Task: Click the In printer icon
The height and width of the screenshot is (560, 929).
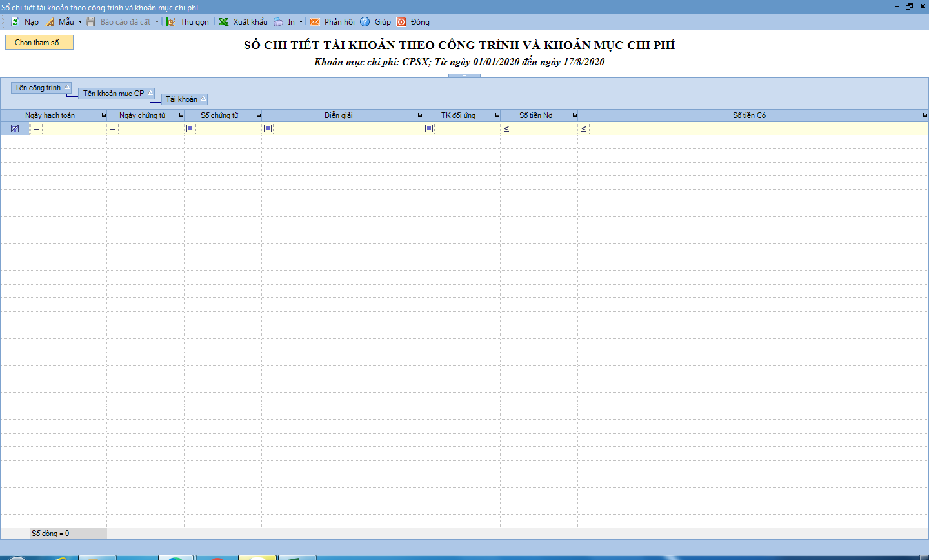Action: point(278,22)
